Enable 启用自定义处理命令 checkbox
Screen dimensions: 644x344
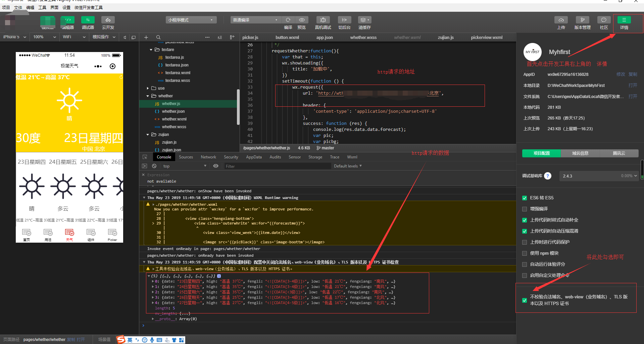pyautogui.click(x=525, y=276)
